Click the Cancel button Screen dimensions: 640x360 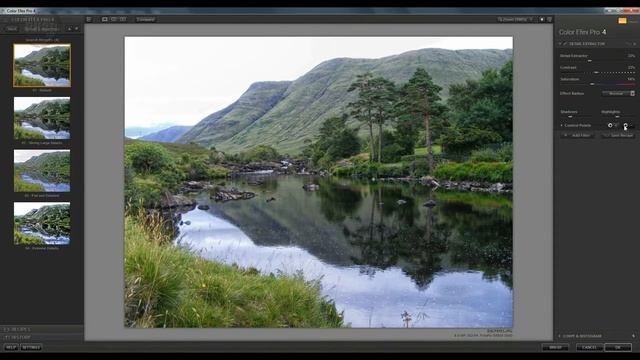[x=589, y=347]
